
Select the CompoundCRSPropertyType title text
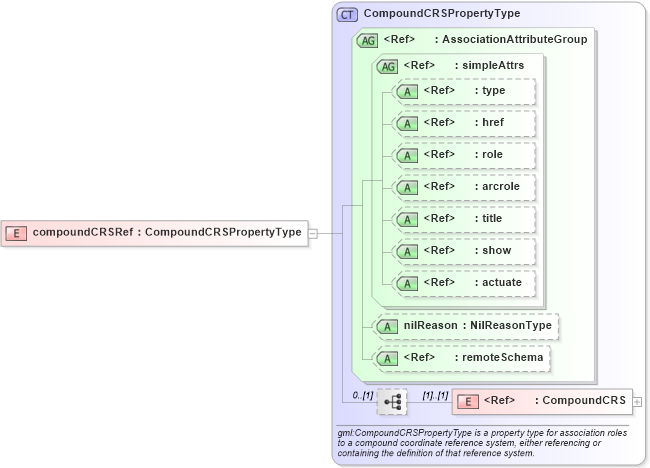tap(442, 13)
